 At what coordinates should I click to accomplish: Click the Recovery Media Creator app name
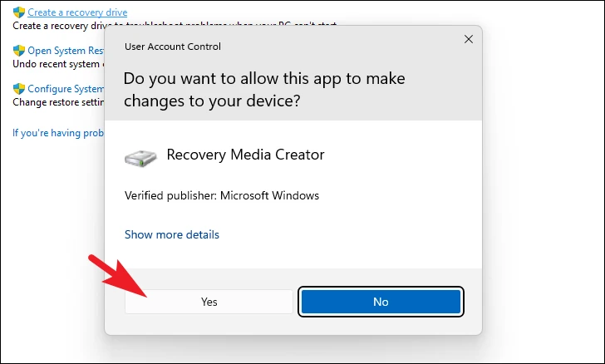point(245,155)
